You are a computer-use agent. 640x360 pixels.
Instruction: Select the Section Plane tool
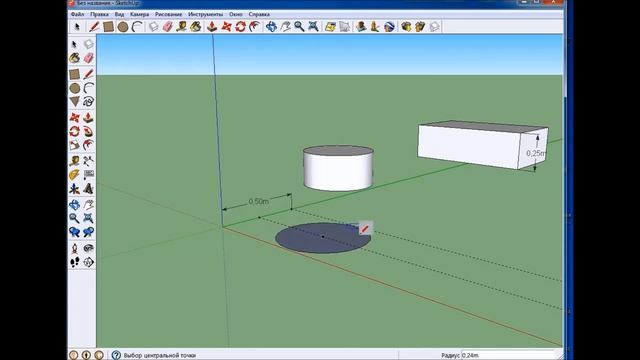click(x=88, y=262)
